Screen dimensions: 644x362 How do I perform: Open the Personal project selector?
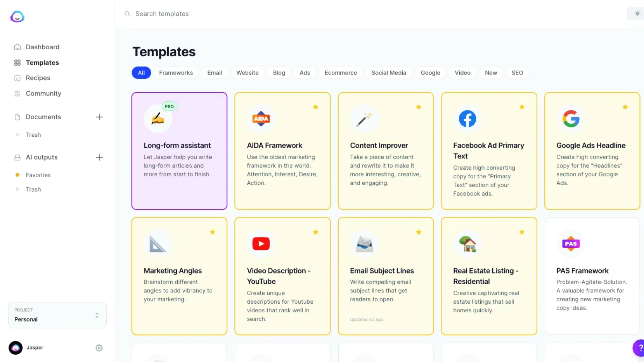click(57, 315)
